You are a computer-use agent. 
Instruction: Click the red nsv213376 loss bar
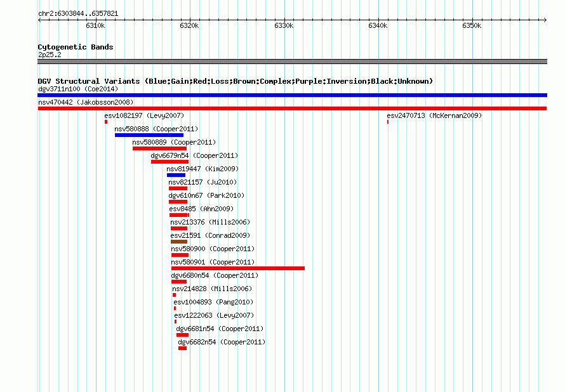pyautogui.click(x=179, y=228)
